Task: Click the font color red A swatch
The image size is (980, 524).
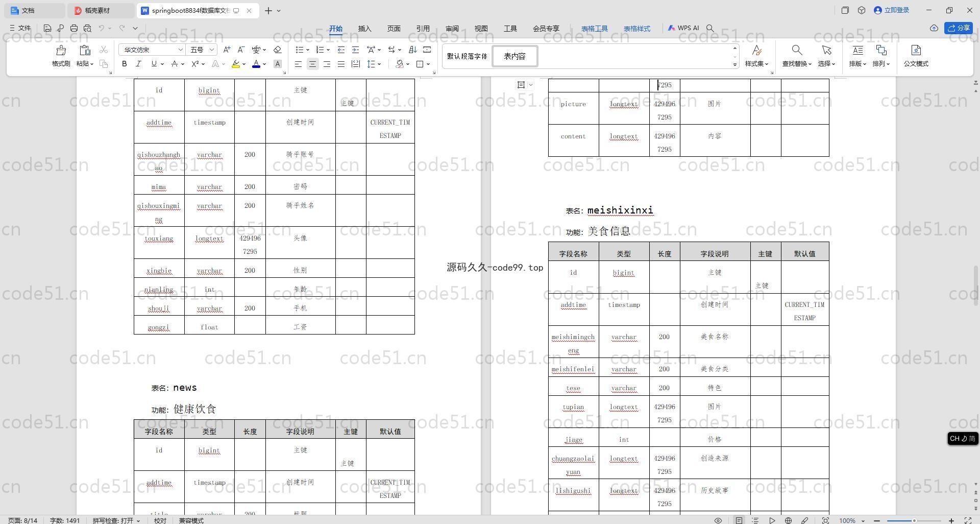Action: [x=256, y=64]
